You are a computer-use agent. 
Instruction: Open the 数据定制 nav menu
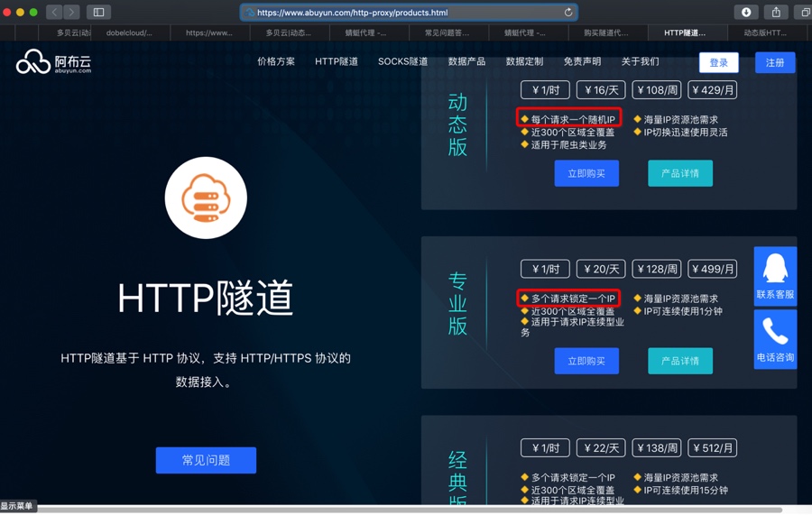524,61
